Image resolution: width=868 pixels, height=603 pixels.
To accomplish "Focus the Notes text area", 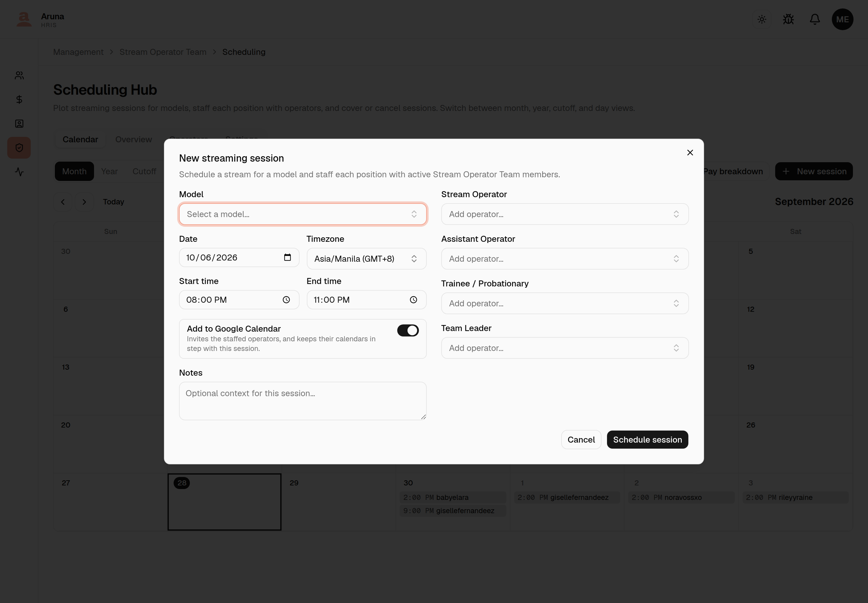I will pos(303,401).
